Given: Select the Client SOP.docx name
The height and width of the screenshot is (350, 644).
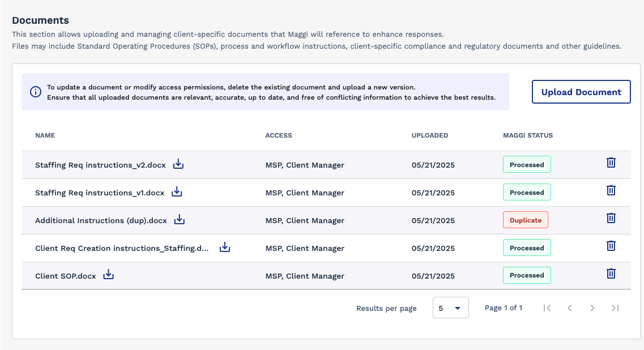Looking at the screenshot, I should [x=65, y=276].
